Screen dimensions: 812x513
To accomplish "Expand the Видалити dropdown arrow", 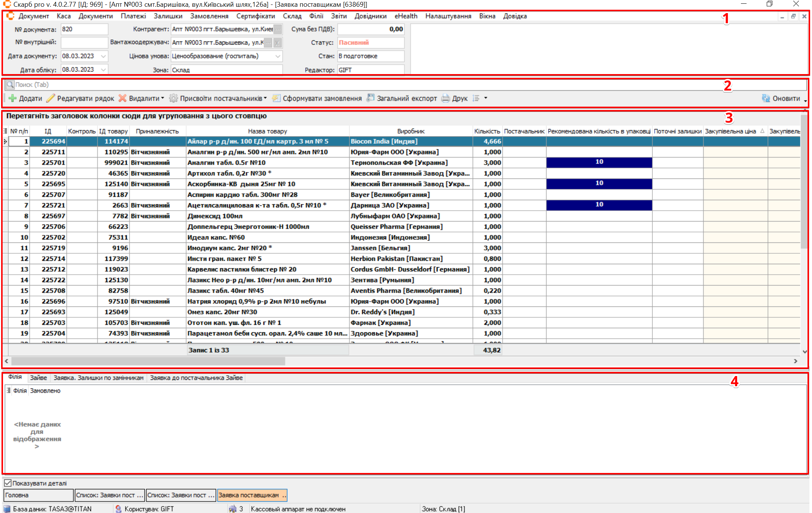I will coord(162,98).
